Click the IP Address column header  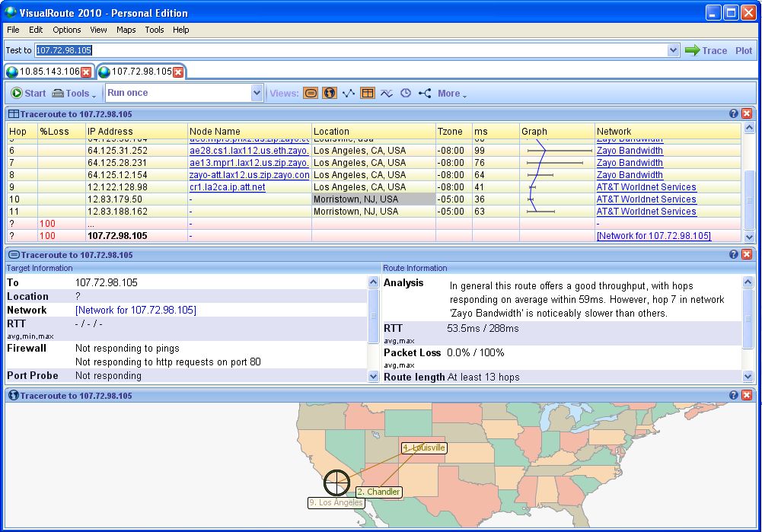pyautogui.click(x=136, y=131)
